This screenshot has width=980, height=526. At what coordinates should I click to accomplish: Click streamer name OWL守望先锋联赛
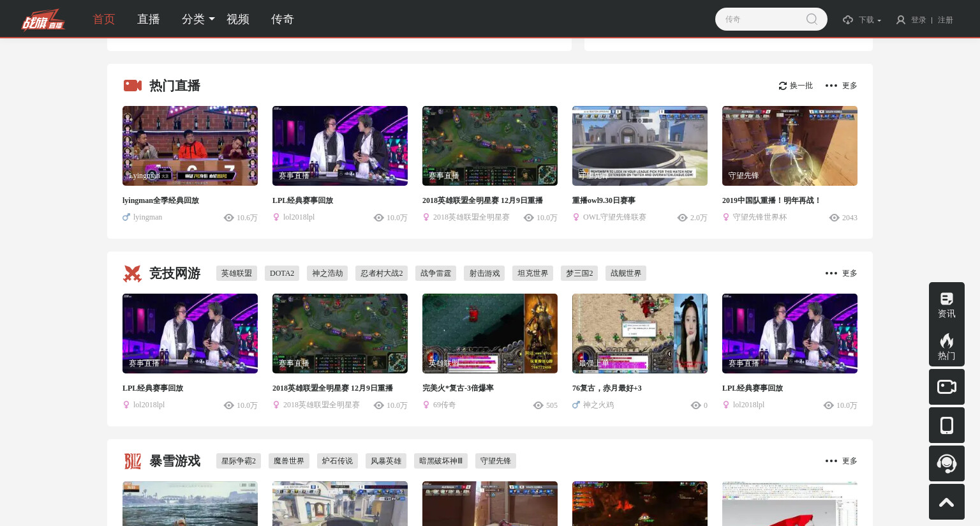pos(614,217)
